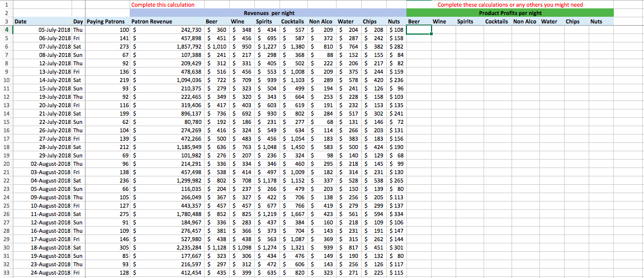Select date cell 07-July-2018
This screenshot has height=278, width=644.
42,46
